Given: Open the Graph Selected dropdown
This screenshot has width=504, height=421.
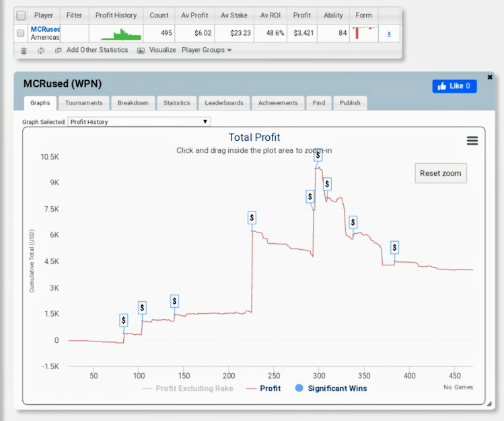Looking at the screenshot, I should 139,122.
